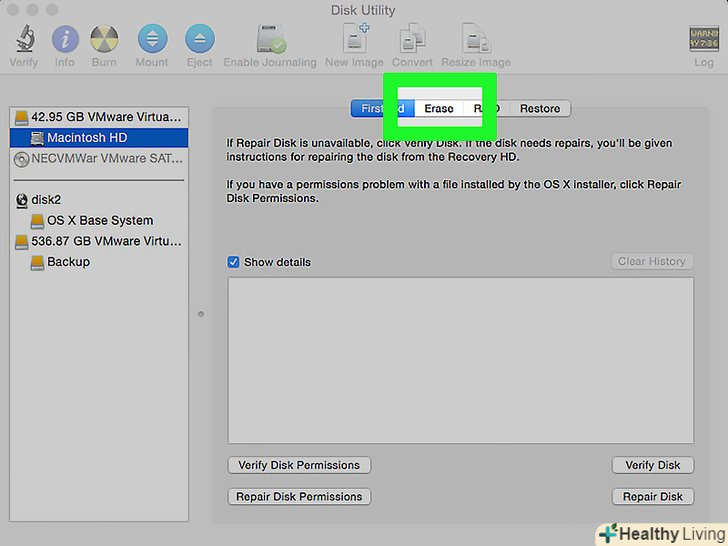The width and height of the screenshot is (728, 546).
Task: Click the Backup volume drive icon
Action: pyautogui.click(x=37, y=263)
